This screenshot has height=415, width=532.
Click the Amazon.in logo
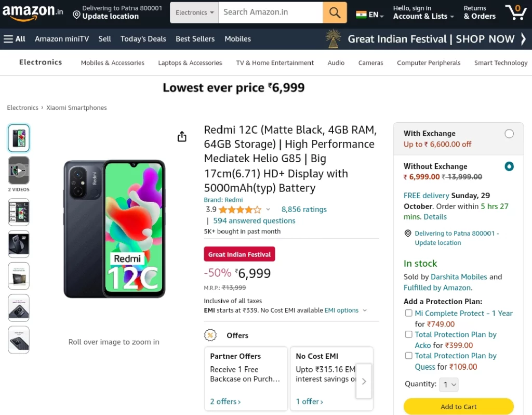pos(33,12)
